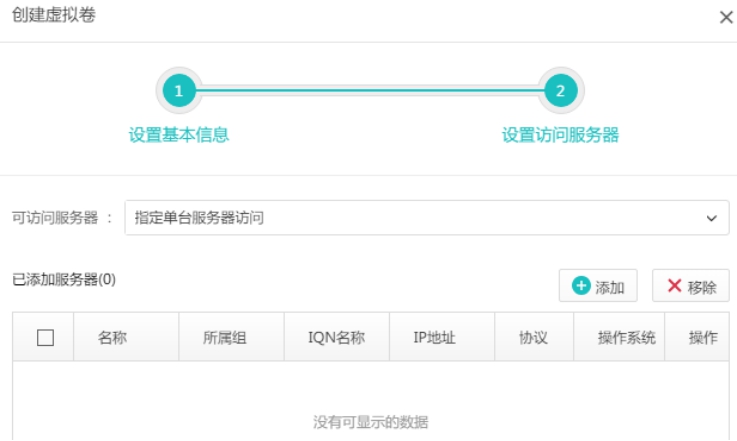
Task: Click the 没有可显示的数据 empty table area
Action: point(371,422)
